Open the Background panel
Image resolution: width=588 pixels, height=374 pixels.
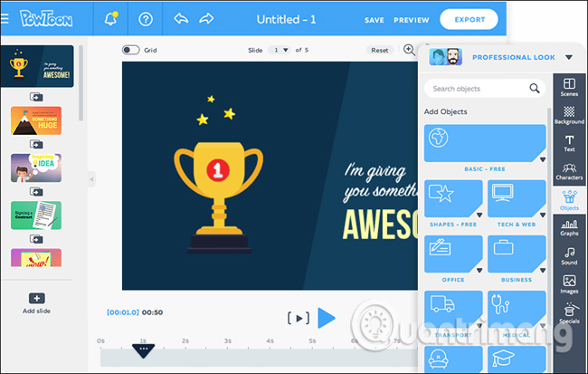[x=569, y=115]
